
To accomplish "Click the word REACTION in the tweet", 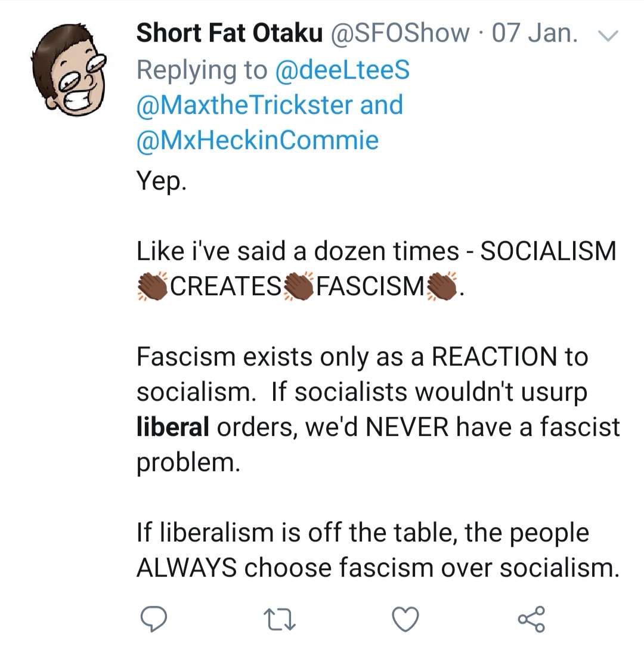I will coord(493,357).
